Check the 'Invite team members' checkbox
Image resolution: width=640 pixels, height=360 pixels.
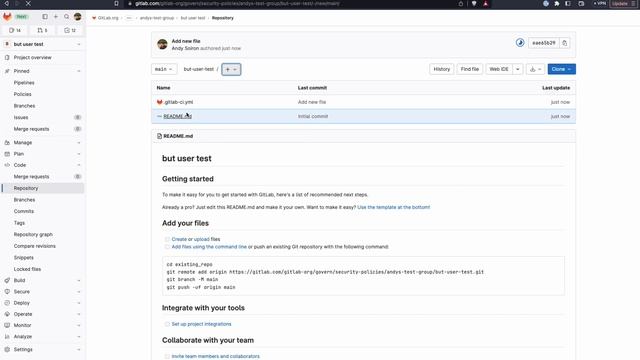pyautogui.click(x=167, y=356)
